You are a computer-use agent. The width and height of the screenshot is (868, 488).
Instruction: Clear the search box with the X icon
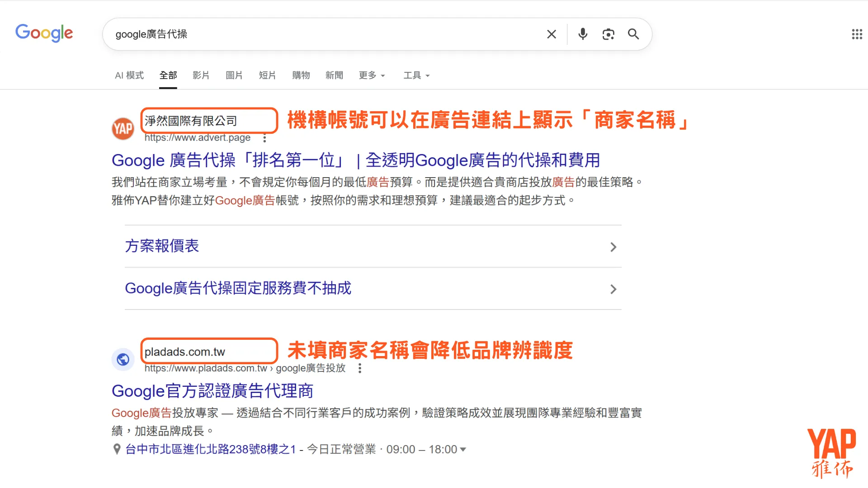(x=552, y=34)
